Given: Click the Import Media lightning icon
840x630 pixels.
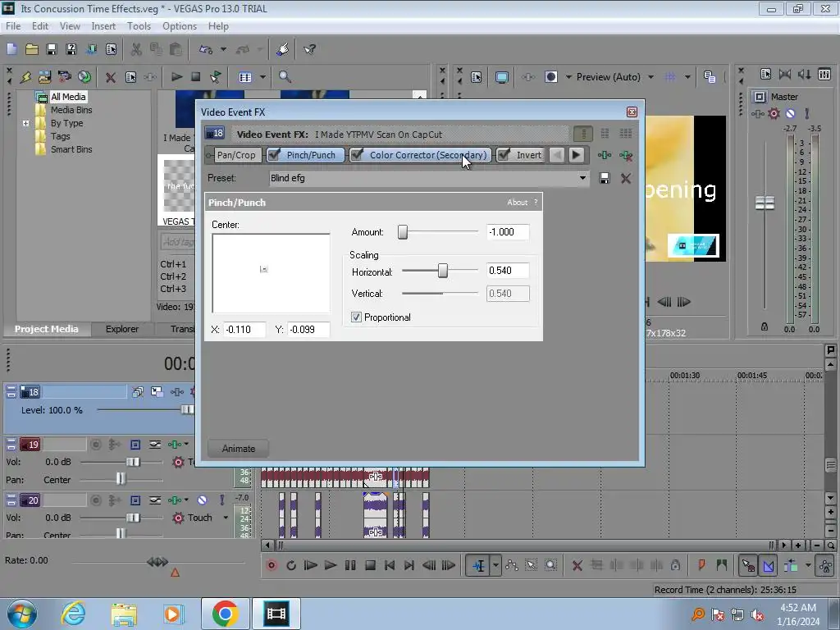Looking at the screenshot, I should coord(25,77).
